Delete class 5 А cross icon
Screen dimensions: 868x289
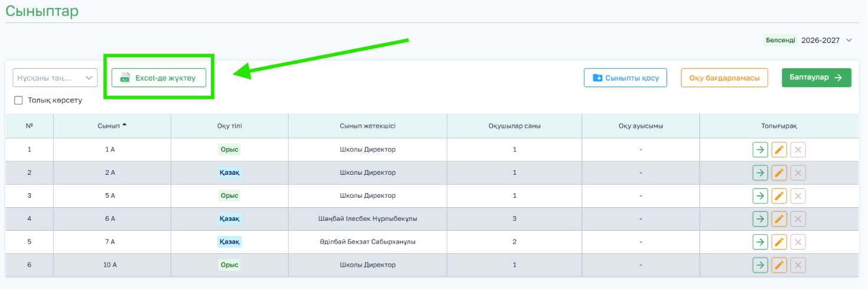coord(798,195)
